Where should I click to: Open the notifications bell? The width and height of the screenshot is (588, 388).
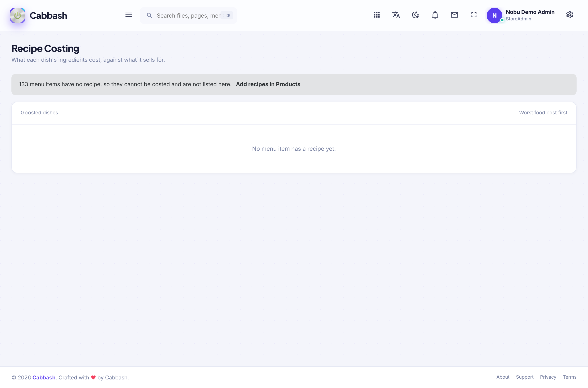coord(435,15)
